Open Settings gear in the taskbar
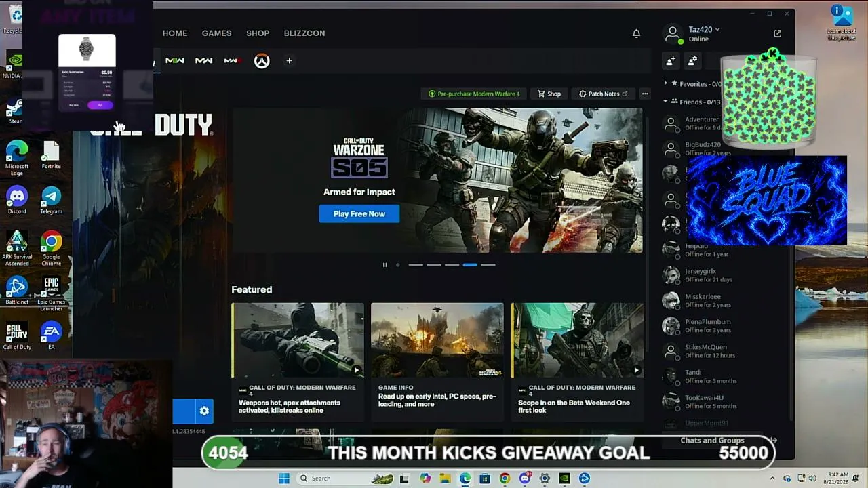The height and width of the screenshot is (488, 868). (x=545, y=479)
